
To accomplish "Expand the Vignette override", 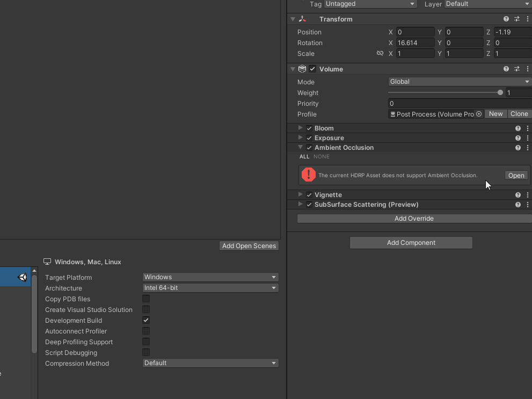I will pos(300,194).
